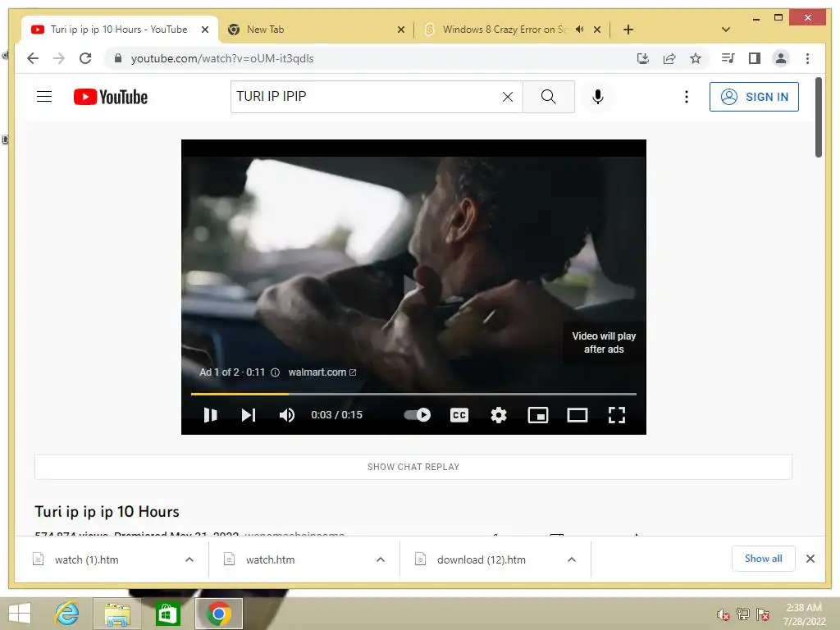Image resolution: width=840 pixels, height=630 pixels.
Task: Open YouTube settings three-dot menu
Action: tap(687, 97)
